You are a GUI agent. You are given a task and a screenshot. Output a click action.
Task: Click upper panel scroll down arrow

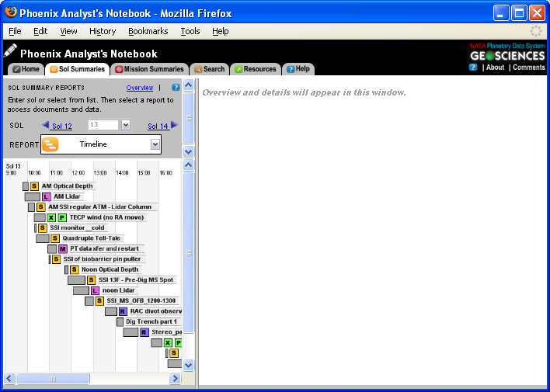pyautogui.click(x=188, y=152)
